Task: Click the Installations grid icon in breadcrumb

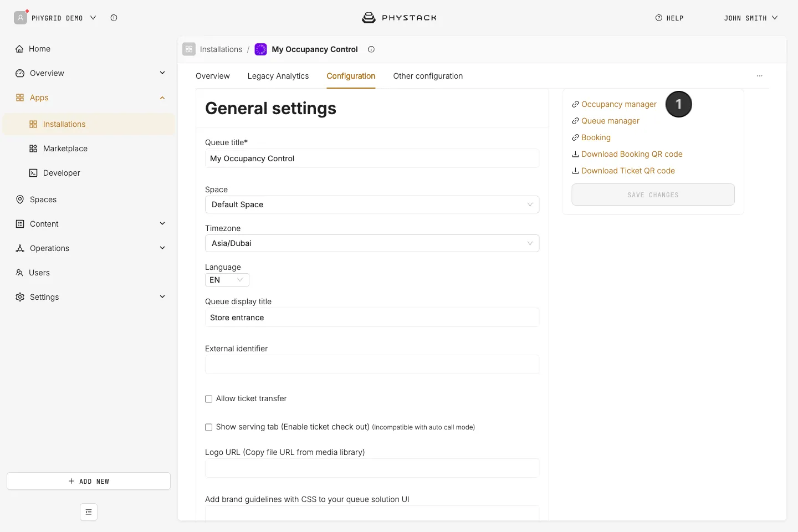Action: [189, 49]
